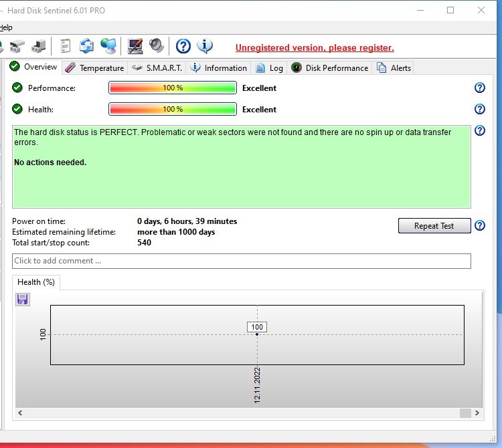The height and width of the screenshot is (448, 502).
Task: Click the chart scrollbar right arrow
Action: (x=477, y=413)
